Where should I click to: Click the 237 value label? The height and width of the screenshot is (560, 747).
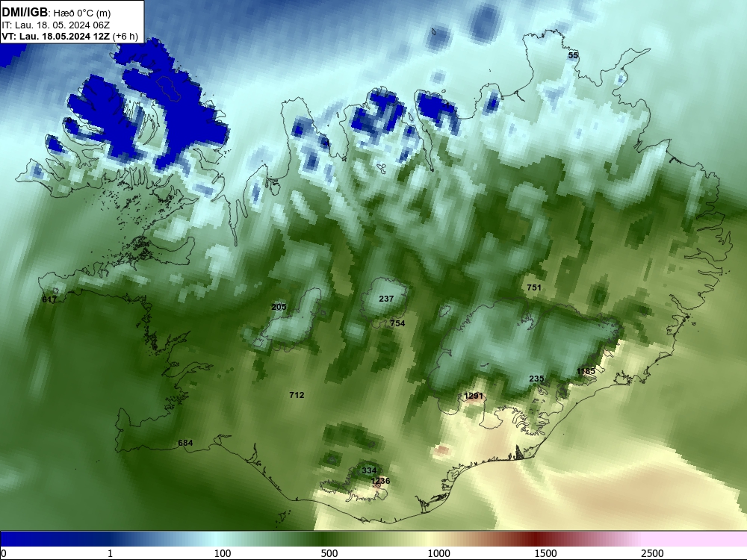(x=386, y=299)
